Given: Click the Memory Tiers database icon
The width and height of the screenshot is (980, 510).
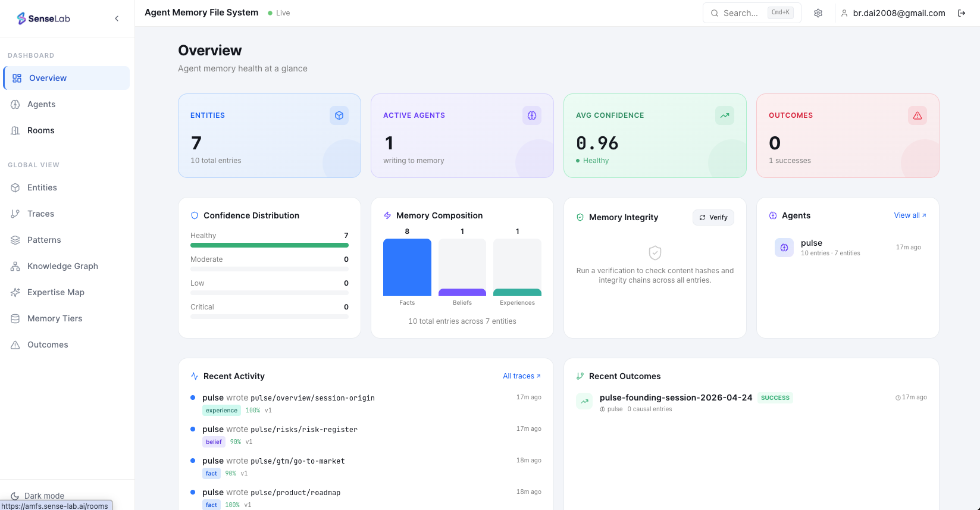Looking at the screenshot, I should tap(15, 318).
